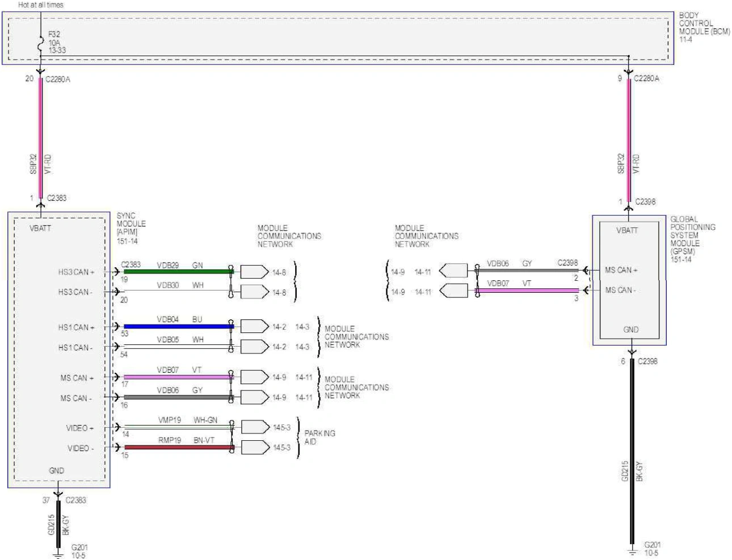Click the MS CAN + label in GPSM module
The image size is (732, 560).
point(621,270)
